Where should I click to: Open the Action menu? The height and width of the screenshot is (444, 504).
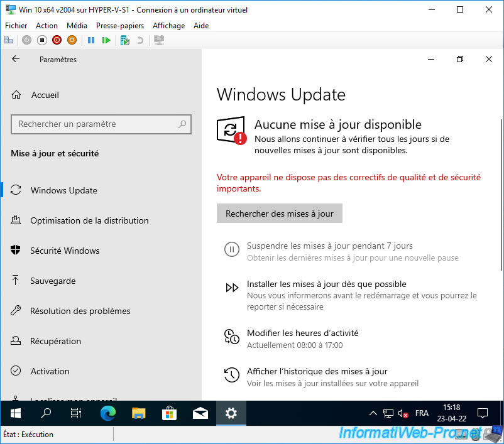point(47,26)
